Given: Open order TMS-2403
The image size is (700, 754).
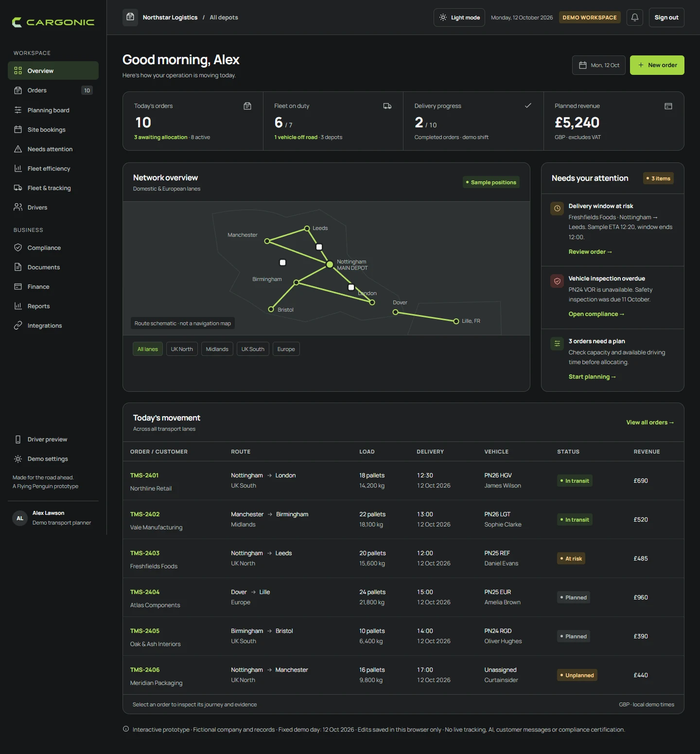Looking at the screenshot, I should pos(145,553).
